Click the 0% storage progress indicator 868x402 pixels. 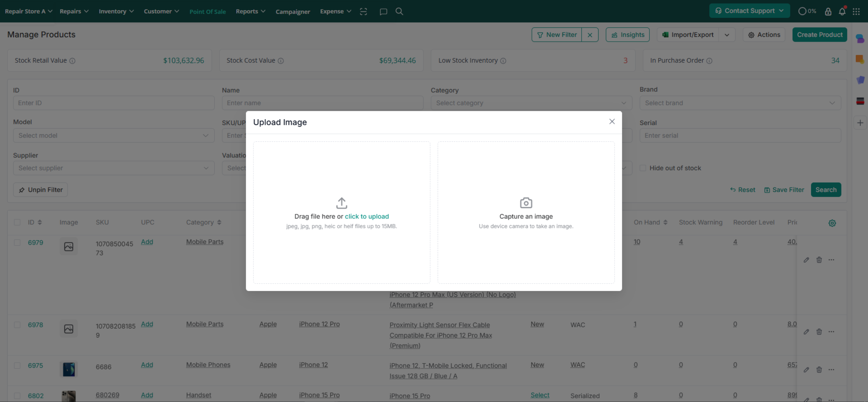(807, 11)
